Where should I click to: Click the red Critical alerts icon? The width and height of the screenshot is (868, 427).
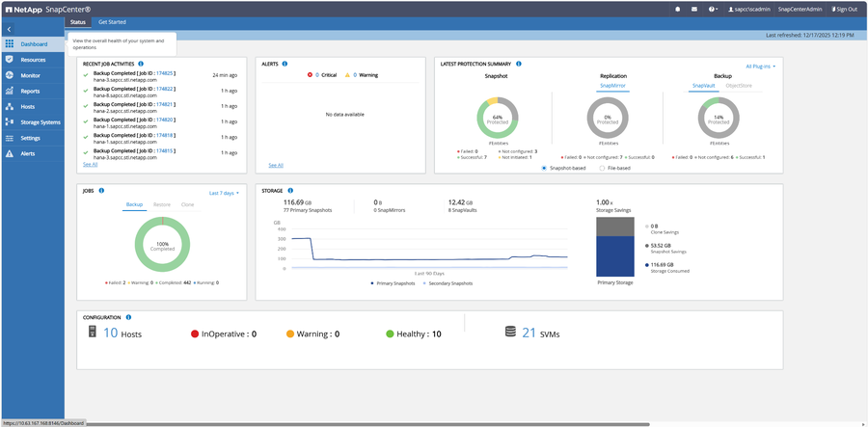310,74
